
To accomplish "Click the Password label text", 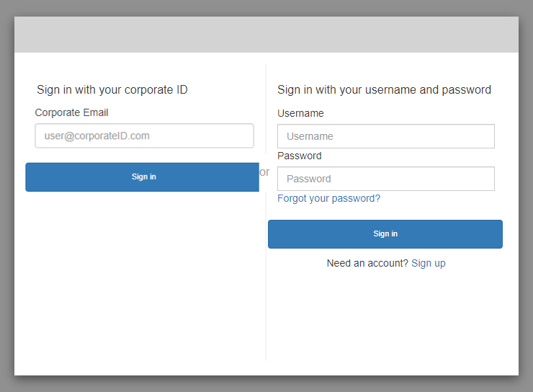I will (299, 156).
